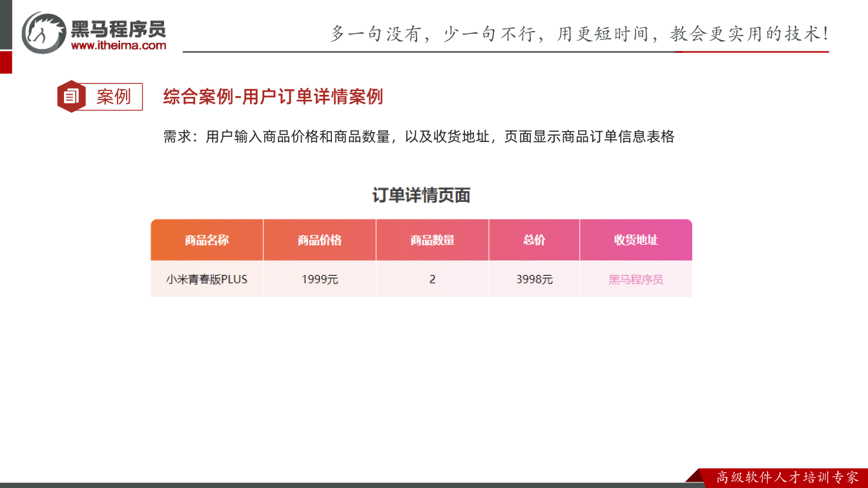Click the red hexagon document icon beside 案例
This screenshot has width=868, height=488.
[x=71, y=97]
